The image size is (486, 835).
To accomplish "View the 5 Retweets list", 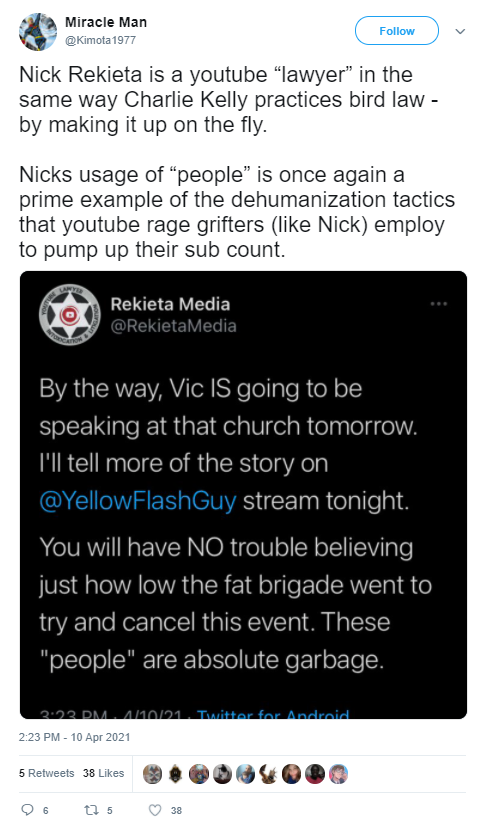I will click(47, 773).
